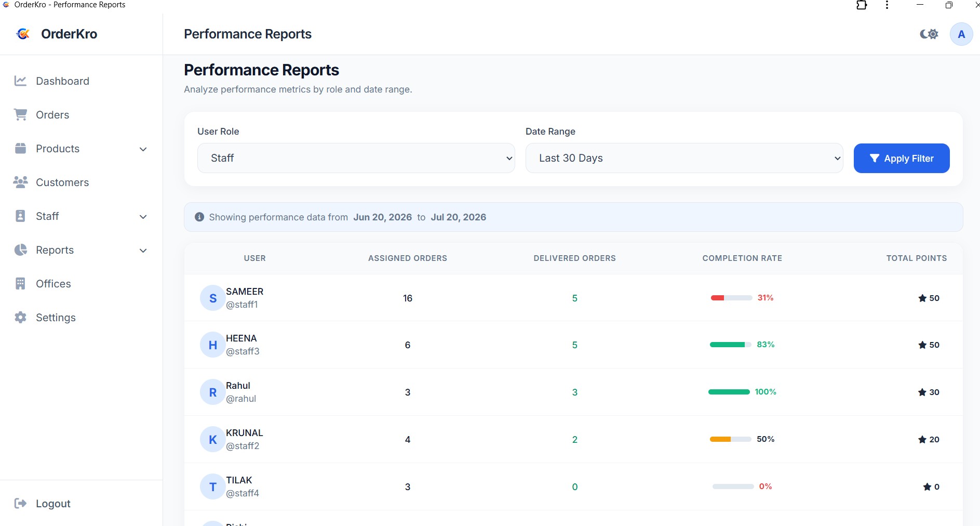980x526 pixels.
Task: Click the OrderKro logo icon
Action: pos(23,34)
